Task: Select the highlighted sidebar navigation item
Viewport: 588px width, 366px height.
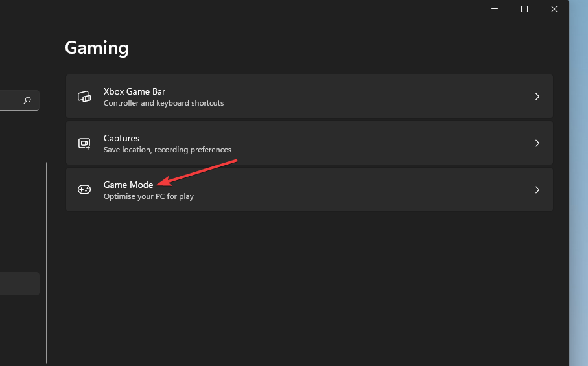Action: pyautogui.click(x=19, y=284)
